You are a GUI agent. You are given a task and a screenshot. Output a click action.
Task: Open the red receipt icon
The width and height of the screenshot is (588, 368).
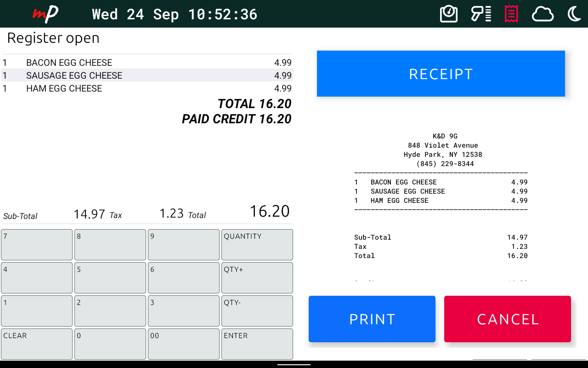(x=511, y=14)
